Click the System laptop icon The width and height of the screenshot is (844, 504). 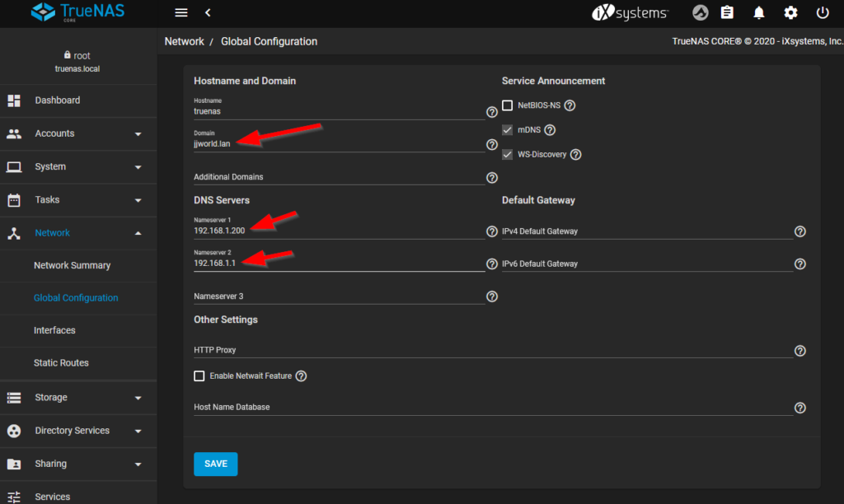click(14, 167)
